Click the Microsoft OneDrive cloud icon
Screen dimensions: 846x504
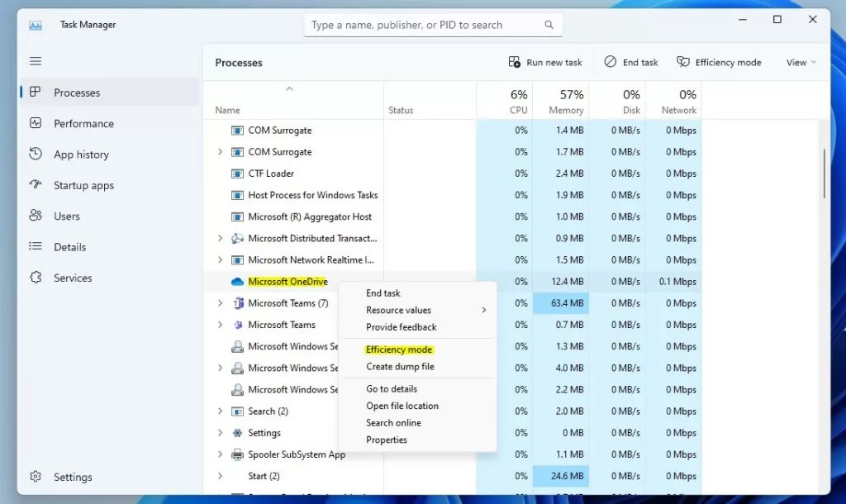point(237,282)
